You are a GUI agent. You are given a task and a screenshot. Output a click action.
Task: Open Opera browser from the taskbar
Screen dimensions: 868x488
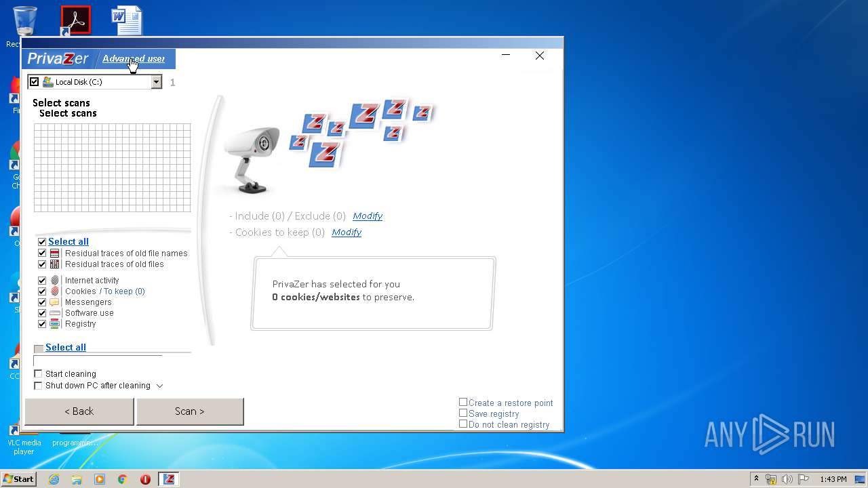pyautogui.click(x=145, y=479)
